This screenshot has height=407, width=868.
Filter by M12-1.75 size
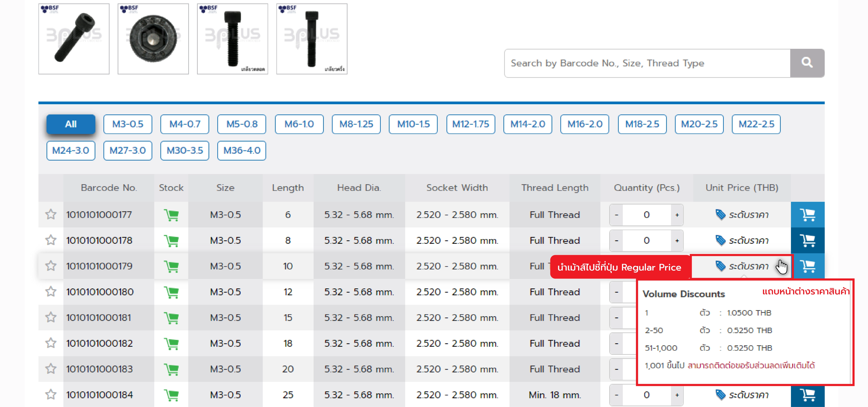coord(470,124)
